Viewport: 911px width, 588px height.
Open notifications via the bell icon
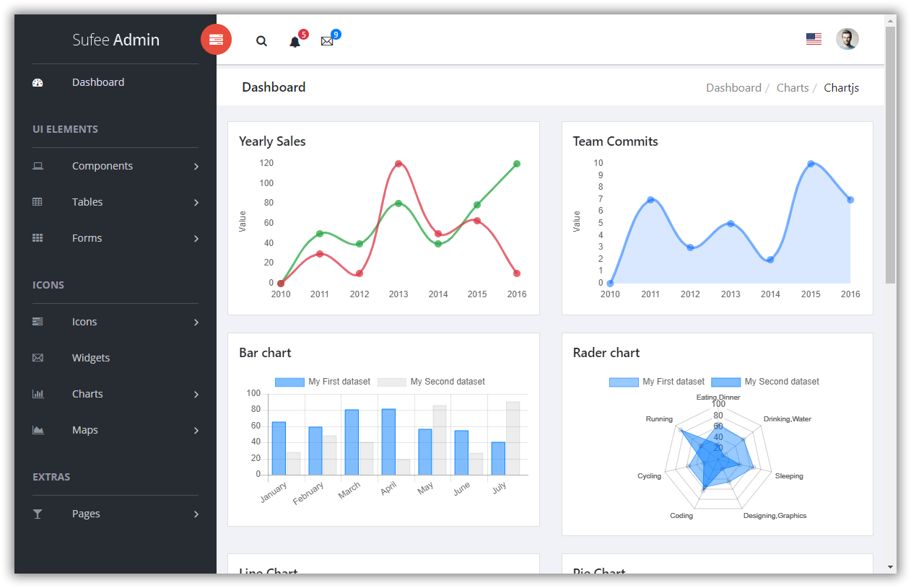tap(295, 42)
